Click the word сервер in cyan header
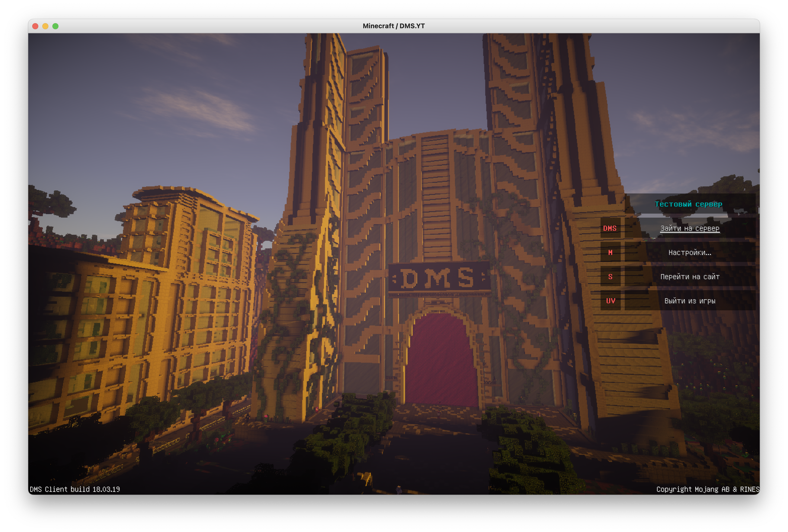This screenshot has width=788, height=532. click(709, 204)
